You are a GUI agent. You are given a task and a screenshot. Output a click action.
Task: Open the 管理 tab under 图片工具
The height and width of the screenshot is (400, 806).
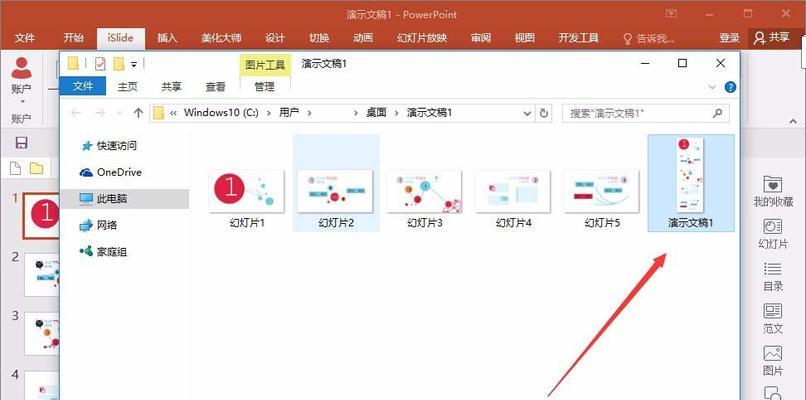(x=265, y=87)
